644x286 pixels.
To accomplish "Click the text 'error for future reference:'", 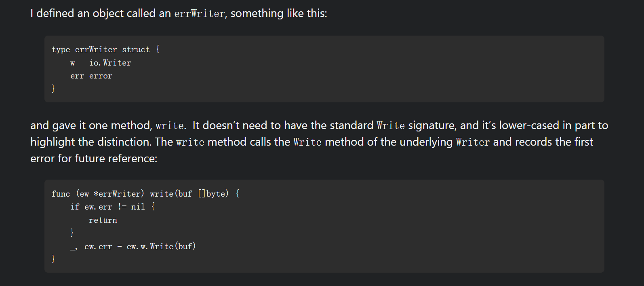I will (94, 159).
